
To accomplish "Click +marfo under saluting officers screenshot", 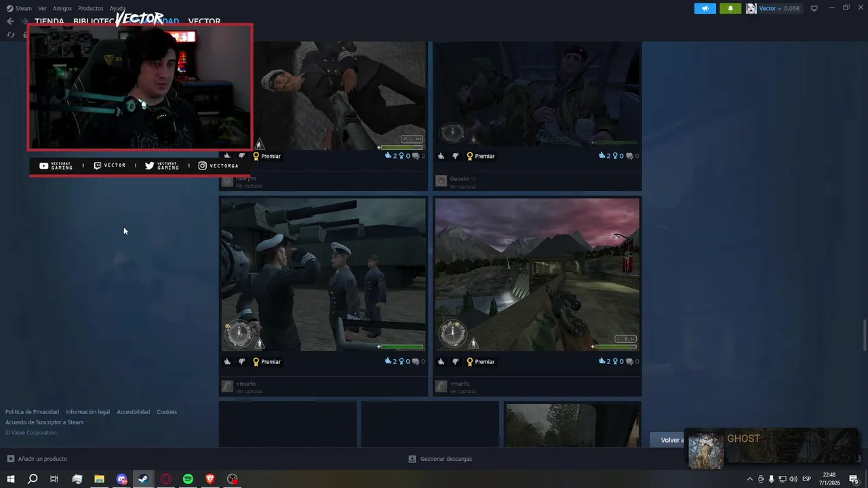I will pyautogui.click(x=245, y=384).
